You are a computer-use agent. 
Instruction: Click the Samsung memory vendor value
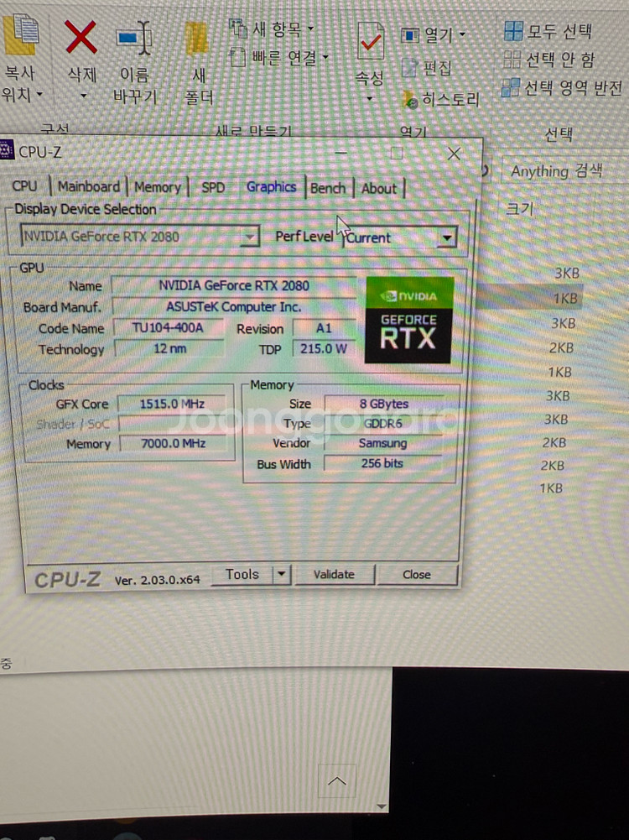point(382,444)
